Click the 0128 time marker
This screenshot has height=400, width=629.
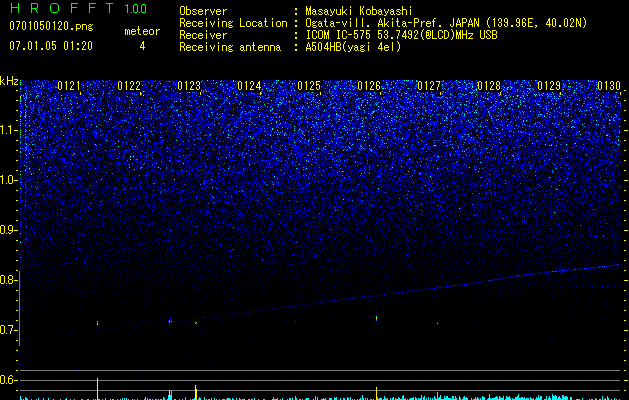(x=489, y=86)
